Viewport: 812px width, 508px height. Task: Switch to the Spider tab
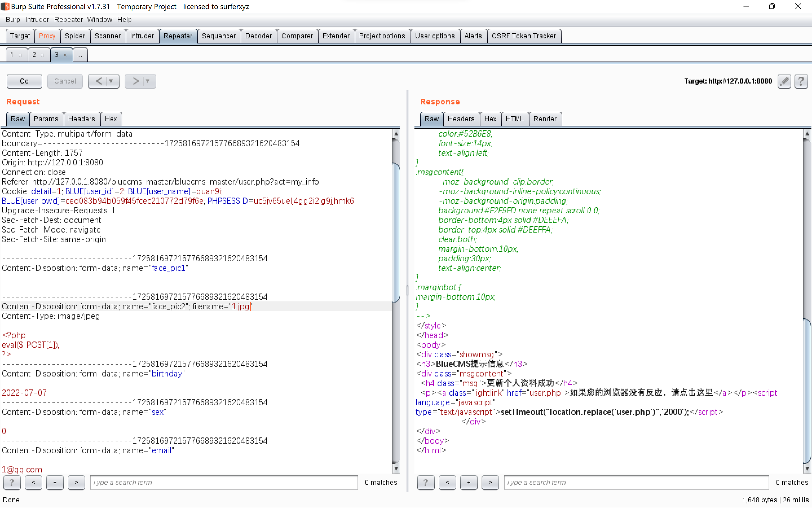tap(75, 36)
